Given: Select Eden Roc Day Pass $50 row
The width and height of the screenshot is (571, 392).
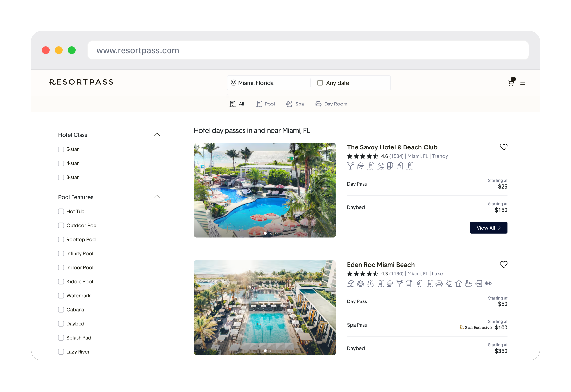Looking at the screenshot, I should pyautogui.click(x=427, y=301).
